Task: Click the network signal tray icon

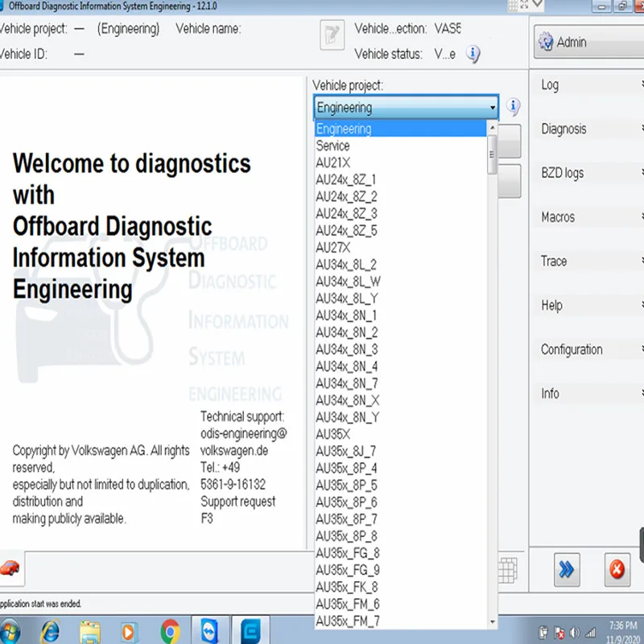Action: coord(590,633)
